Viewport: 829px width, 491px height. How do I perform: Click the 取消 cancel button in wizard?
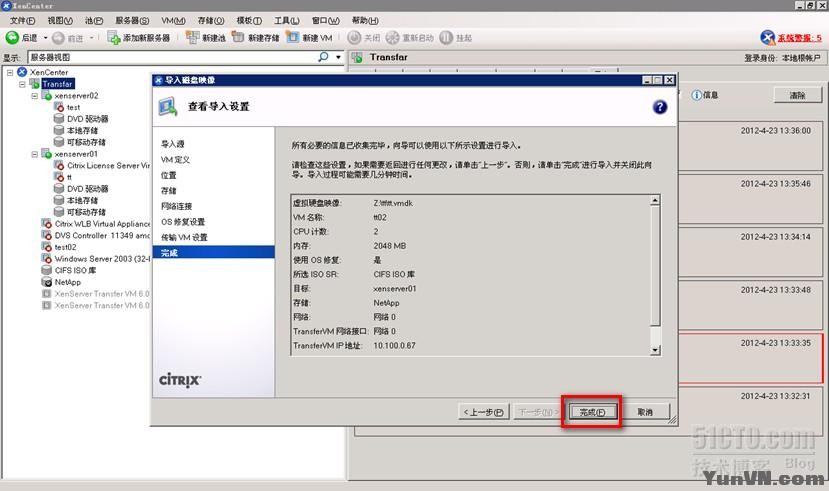(645, 412)
